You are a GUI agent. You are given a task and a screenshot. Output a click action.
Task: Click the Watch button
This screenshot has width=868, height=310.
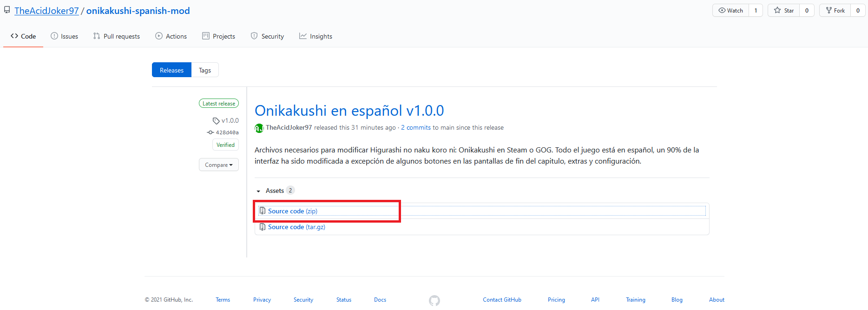click(730, 10)
